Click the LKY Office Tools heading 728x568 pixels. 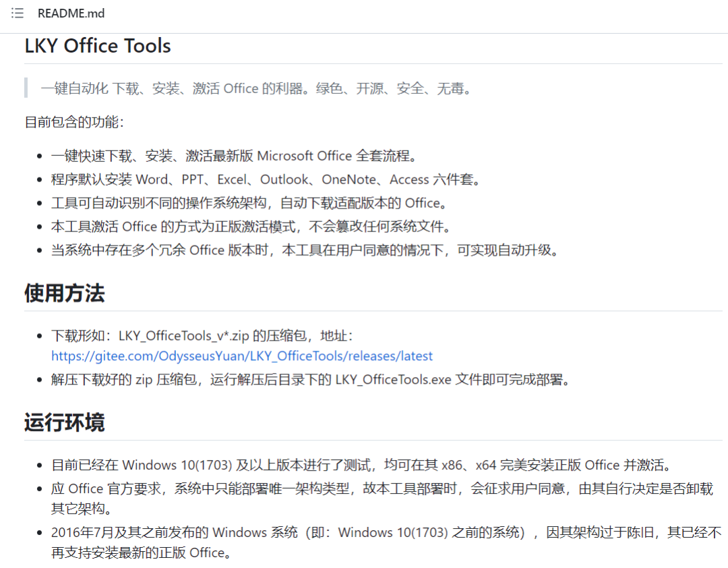tap(98, 46)
